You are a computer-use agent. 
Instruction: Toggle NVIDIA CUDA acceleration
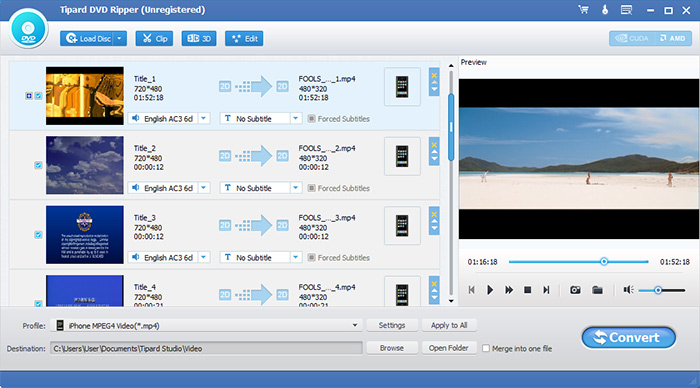coord(632,38)
